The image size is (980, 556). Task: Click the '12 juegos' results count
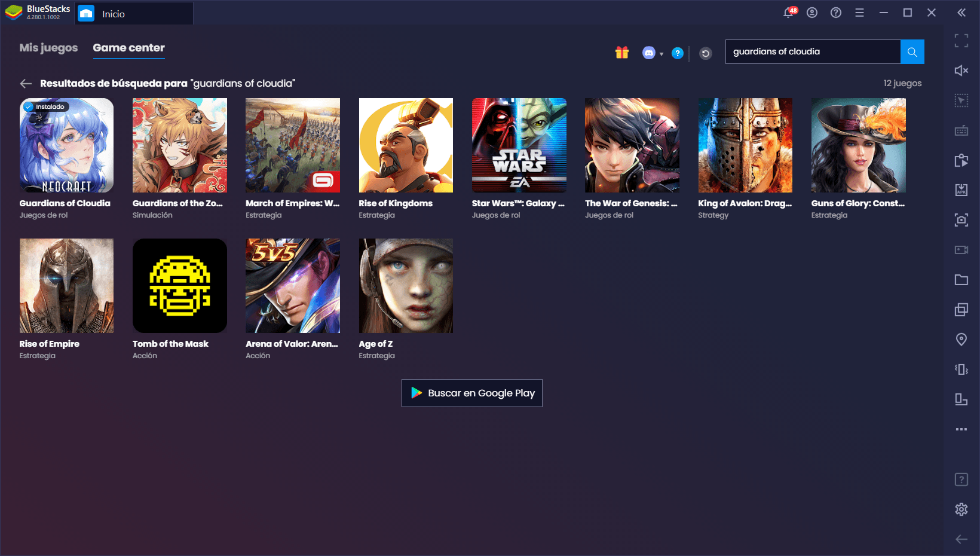[x=902, y=84]
